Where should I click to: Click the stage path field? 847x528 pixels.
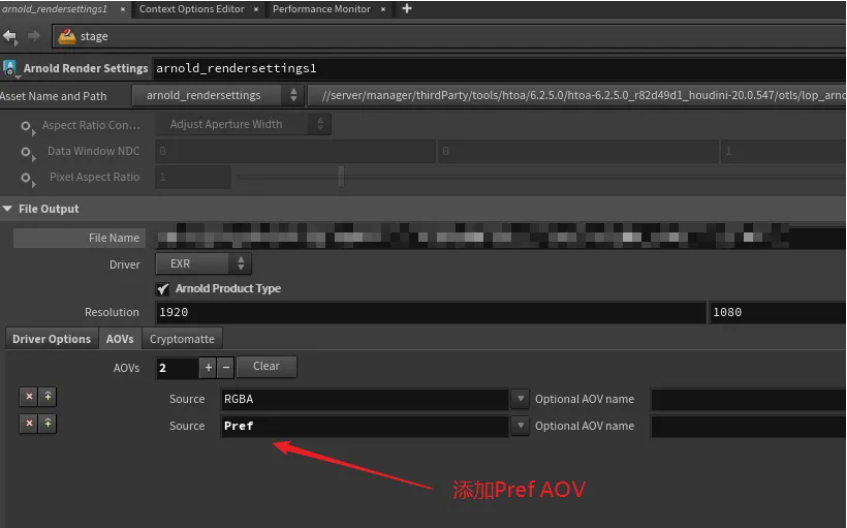[x=449, y=36]
